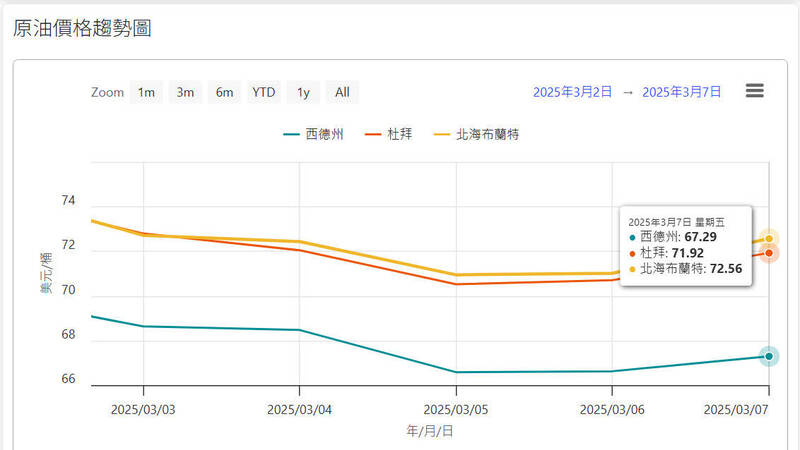
Task: Toggle the 西德州 series in legend
Action: coord(314,133)
